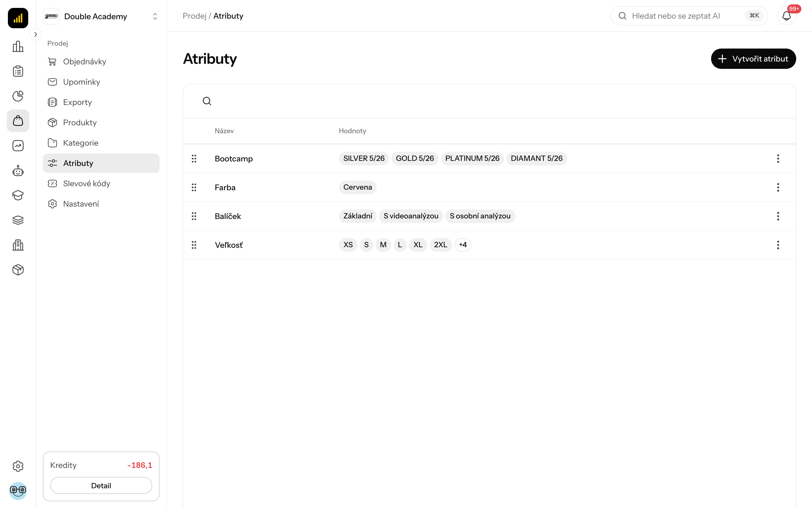Open the pie chart sidebar icon
The image size is (812, 508).
click(x=18, y=96)
